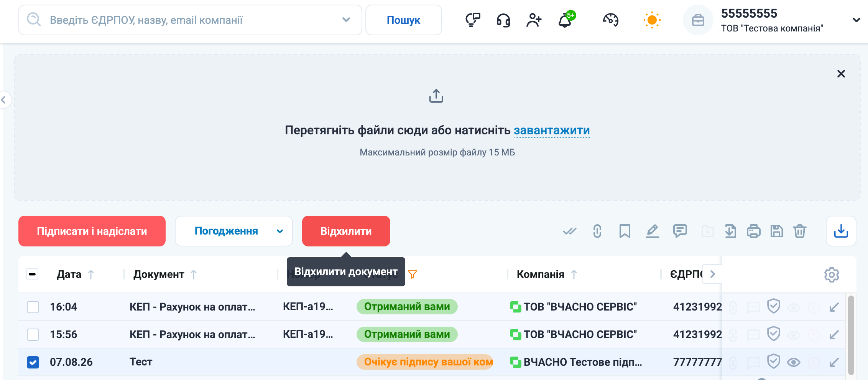
Task: Open the Погодження dropdown
Action: coord(234,231)
